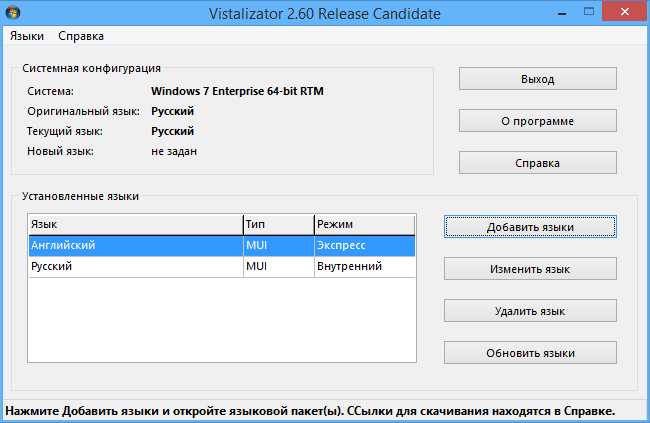Screen dimensions: 650x423
Task: Click the MUI type cell of Русский row
Action: pyautogui.click(x=277, y=267)
